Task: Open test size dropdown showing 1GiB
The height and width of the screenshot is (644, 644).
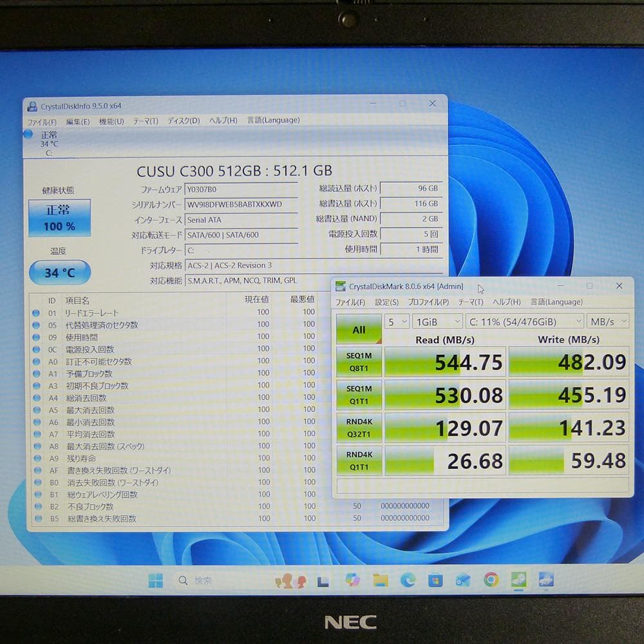Action: (437, 321)
